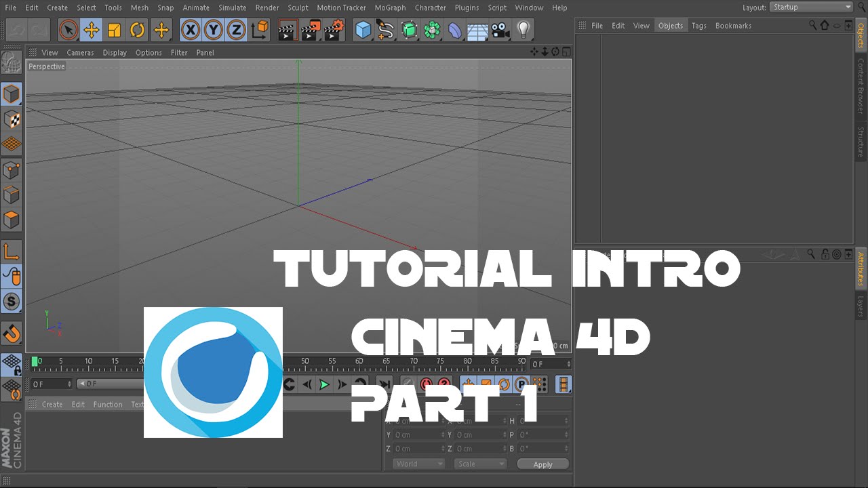
Task: Add a Cube primitive object
Action: coord(363,30)
